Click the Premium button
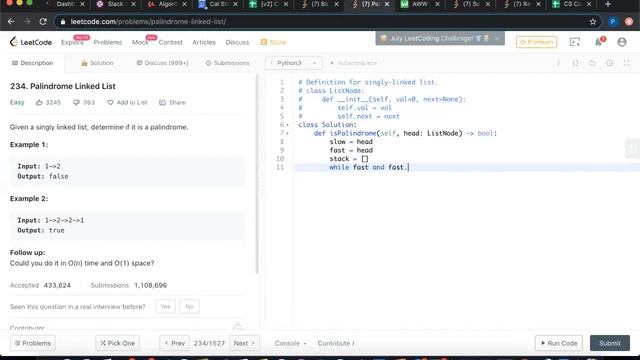Viewport: 640px width, 360px height. 536,42
